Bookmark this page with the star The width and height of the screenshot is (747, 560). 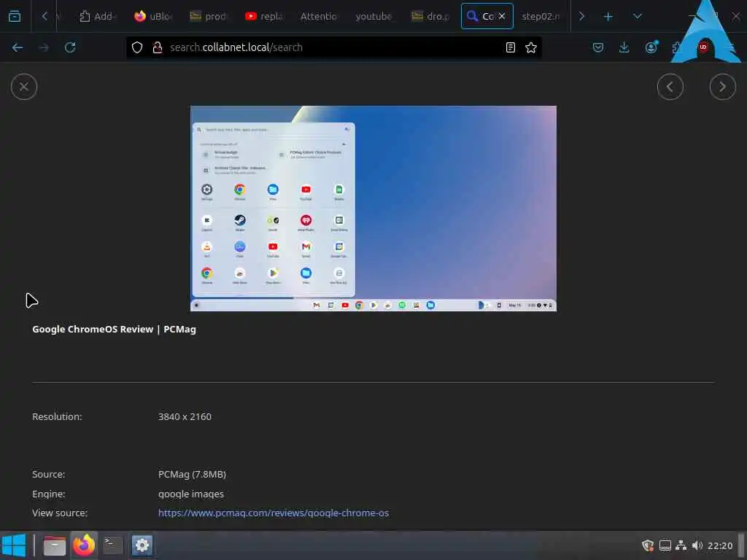(x=531, y=47)
